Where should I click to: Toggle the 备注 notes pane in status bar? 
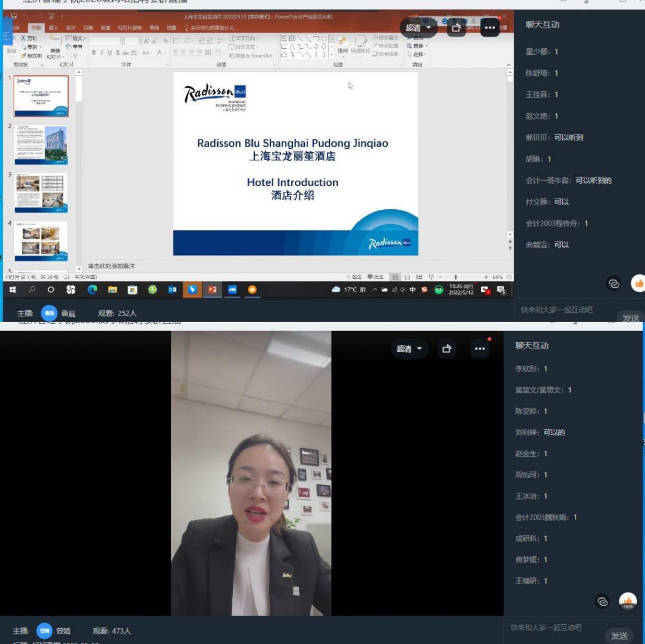(x=354, y=277)
